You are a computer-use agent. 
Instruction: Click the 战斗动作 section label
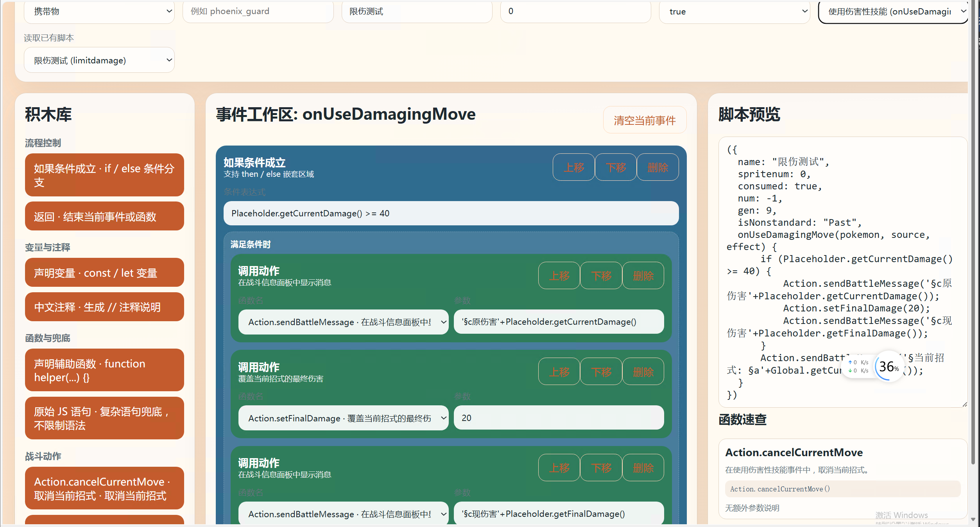click(43, 456)
